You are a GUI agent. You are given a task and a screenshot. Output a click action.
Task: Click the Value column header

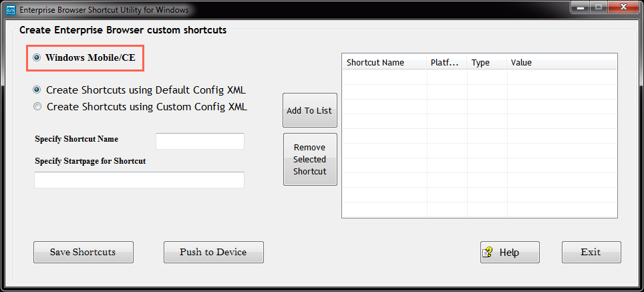pos(561,62)
